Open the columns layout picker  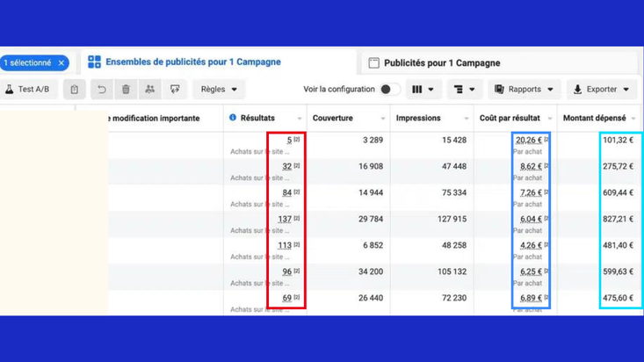423,89
